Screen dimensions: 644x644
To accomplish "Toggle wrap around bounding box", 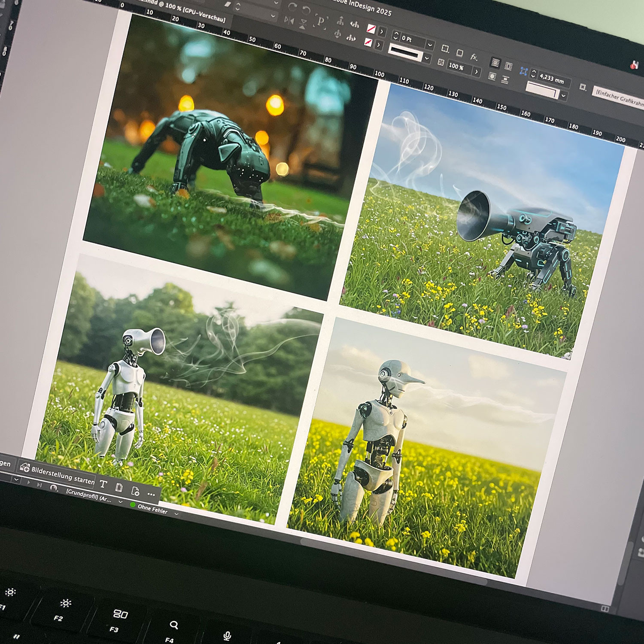I will pos(508,66).
